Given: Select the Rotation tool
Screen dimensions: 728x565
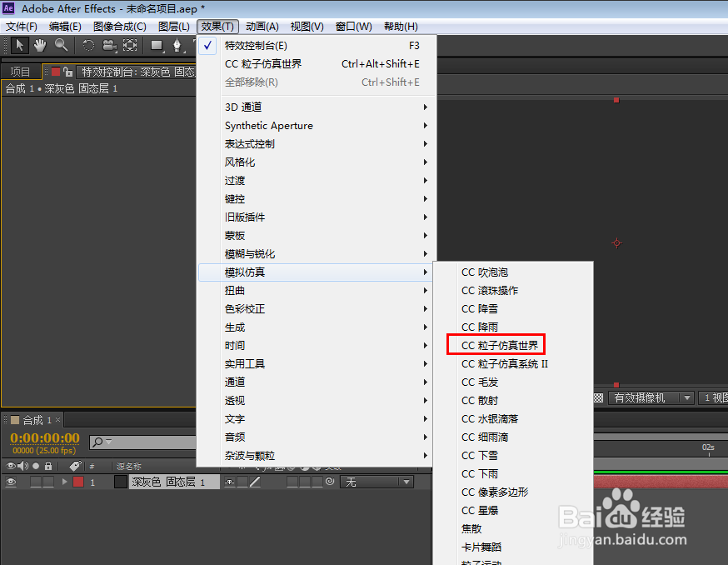Looking at the screenshot, I should [x=88, y=45].
